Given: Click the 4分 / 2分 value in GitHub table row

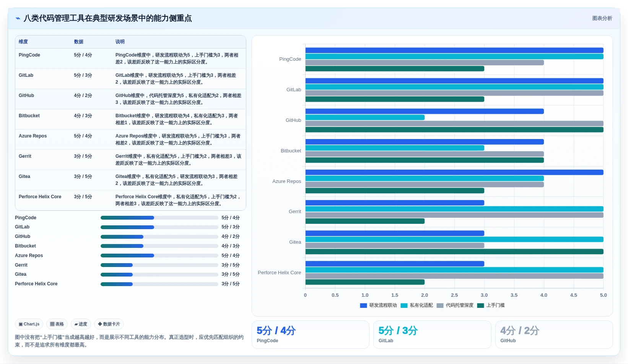Looking at the screenshot, I should [x=83, y=95].
